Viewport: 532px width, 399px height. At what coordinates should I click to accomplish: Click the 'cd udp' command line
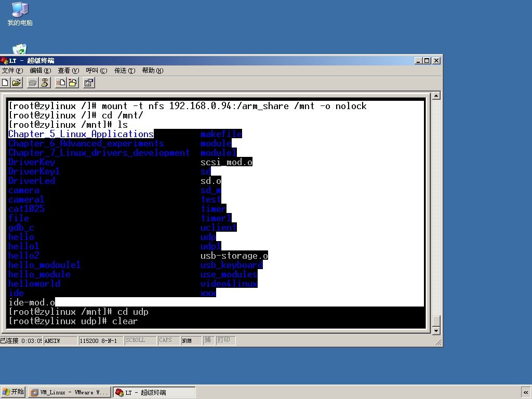click(x=78, y=312)
